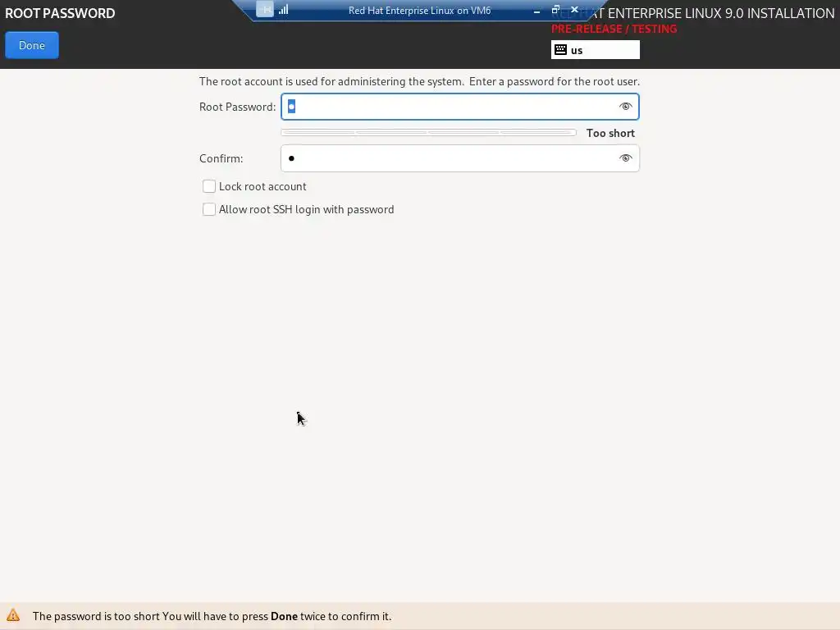Click the pin icon in VM connection bar
Viewport: 840px width, 630px height.
point(265,9)
